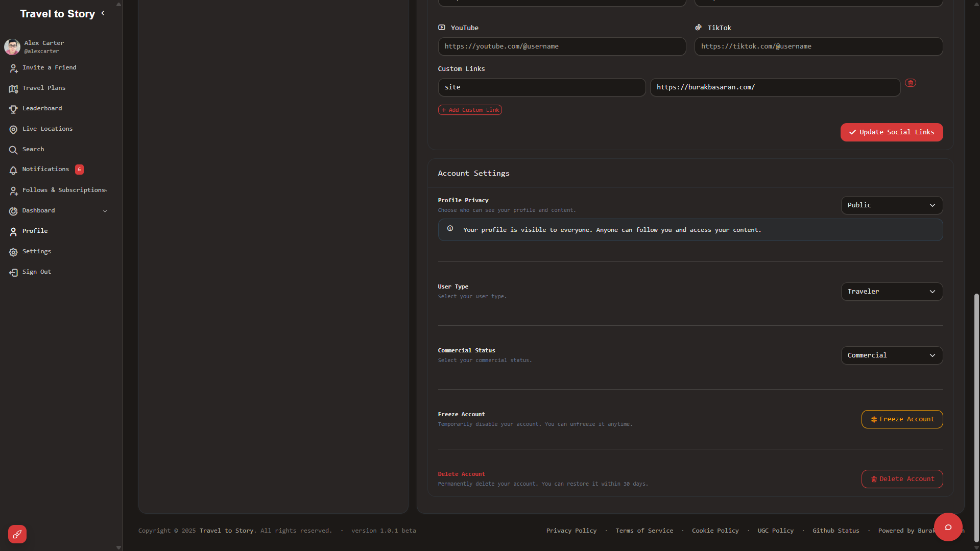Click the Update Social Links button
This screenshot has width=980, height=551.
[x=891, y=132]
